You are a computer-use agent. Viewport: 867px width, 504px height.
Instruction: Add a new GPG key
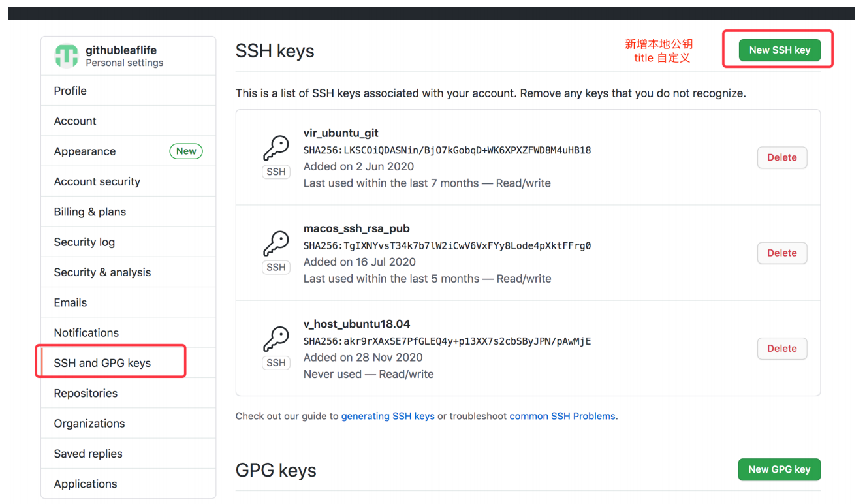[x=779, y=469]
